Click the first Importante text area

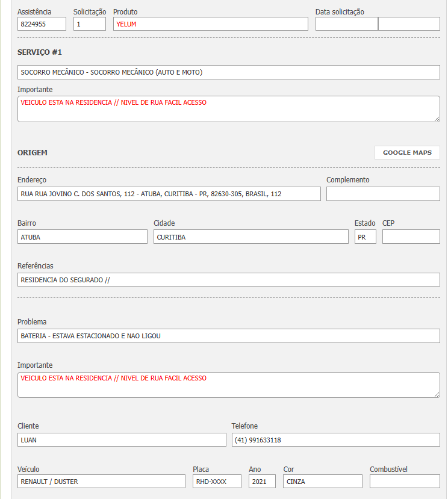228,109
